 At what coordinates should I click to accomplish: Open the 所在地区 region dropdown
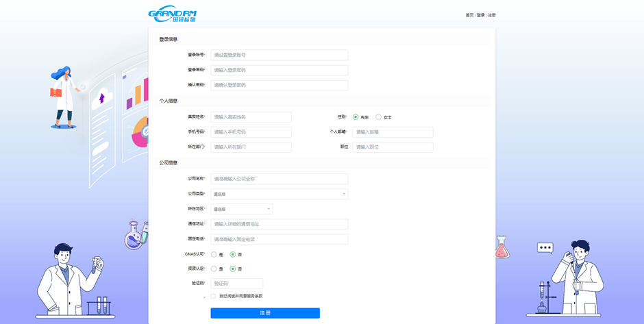point(241,209)
